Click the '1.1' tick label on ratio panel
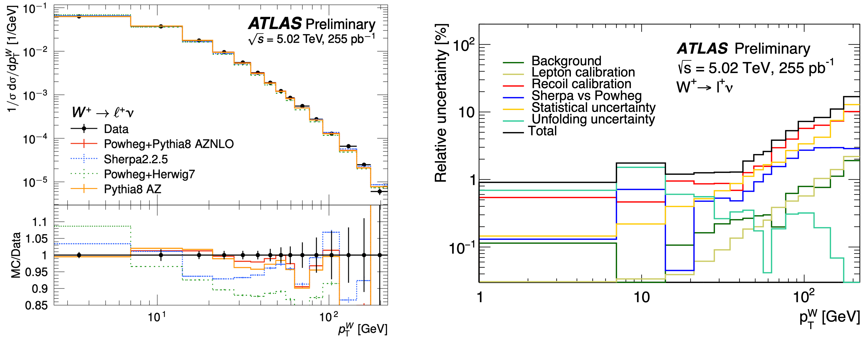 coord(40,222)
